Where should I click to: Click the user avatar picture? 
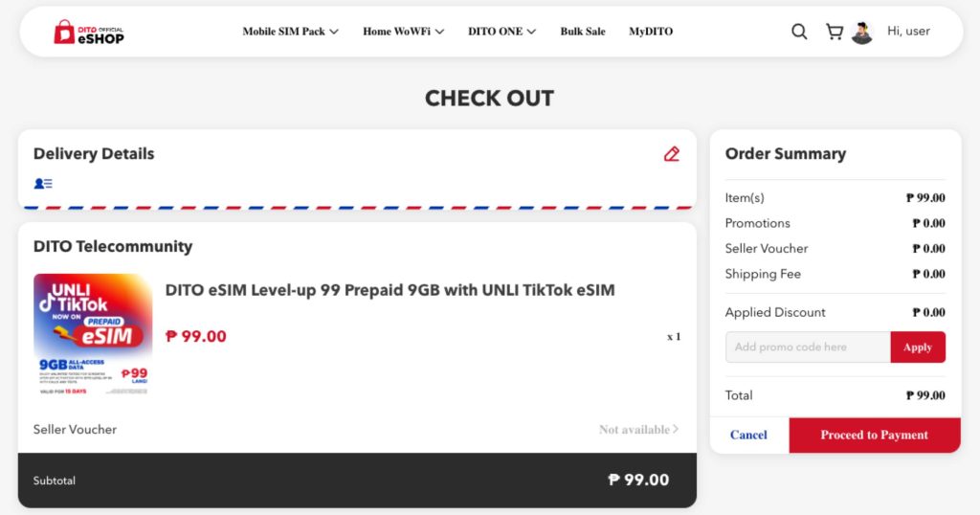[862, 33]
